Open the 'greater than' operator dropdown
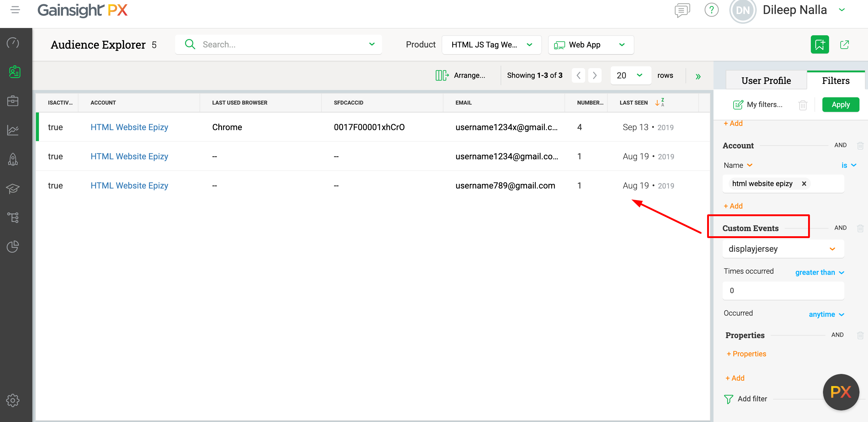The height and width of the screenshot is (422, 868). (819, 272)
